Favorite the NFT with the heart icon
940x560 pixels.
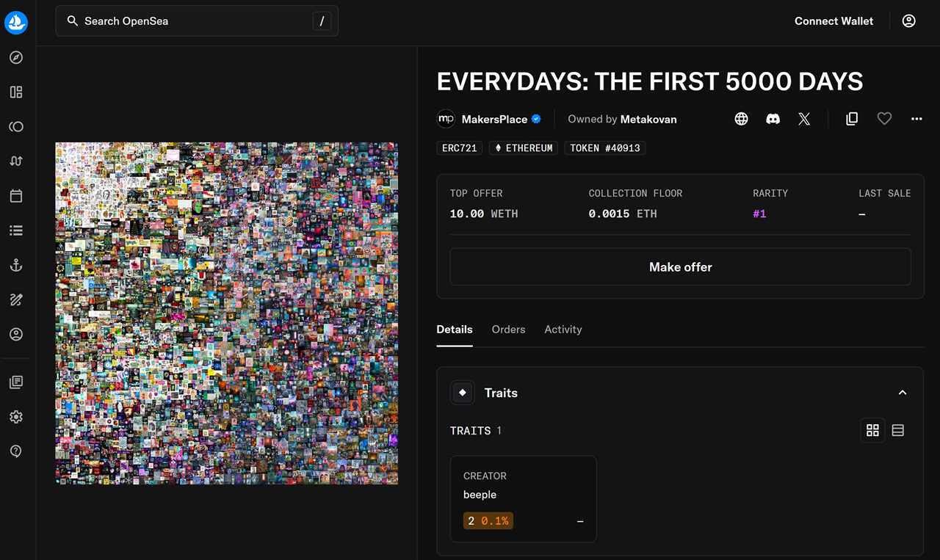tap(883, 118)
